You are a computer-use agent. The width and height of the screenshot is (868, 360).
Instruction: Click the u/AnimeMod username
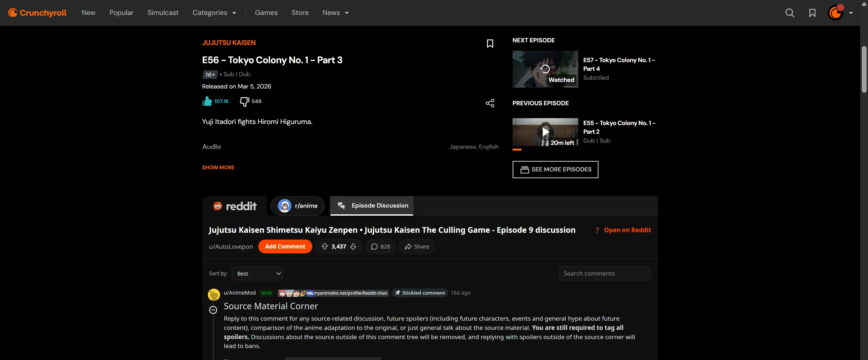[x=240, y=293]
